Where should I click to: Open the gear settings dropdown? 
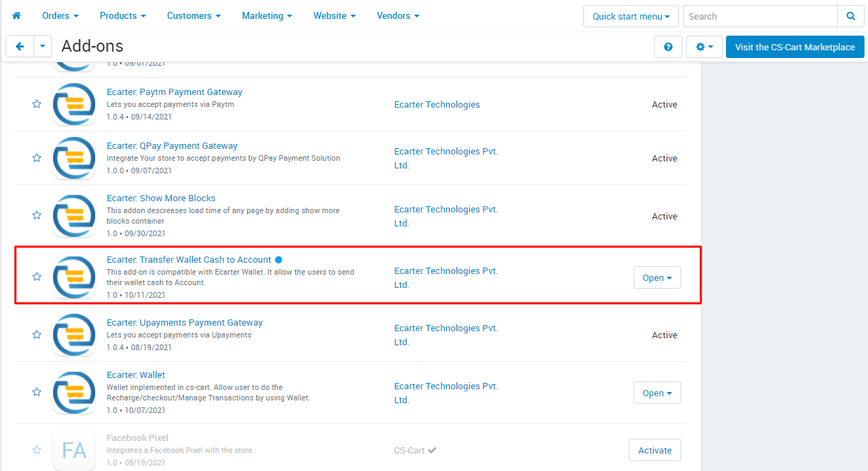[x=704, y=47]
